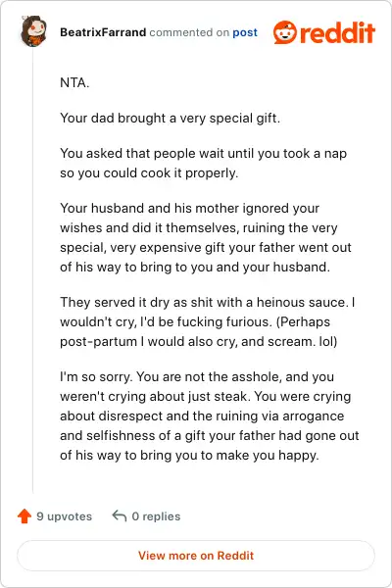
Task: Open the BeatrixFarrand username profile link
Action: [x=103, y=32]
